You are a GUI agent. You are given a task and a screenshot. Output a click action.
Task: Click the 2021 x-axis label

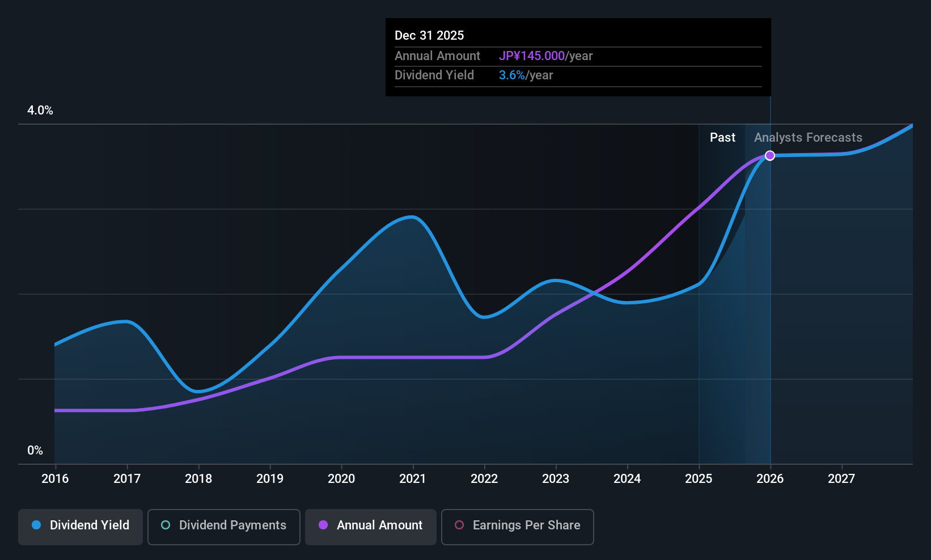pos(413,478)
